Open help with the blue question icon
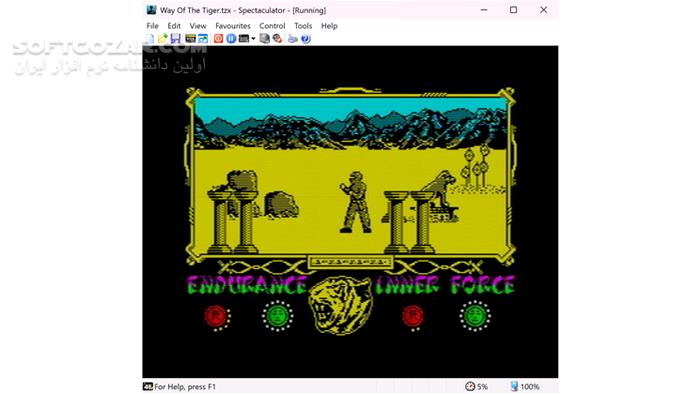 tap(305, 39)
